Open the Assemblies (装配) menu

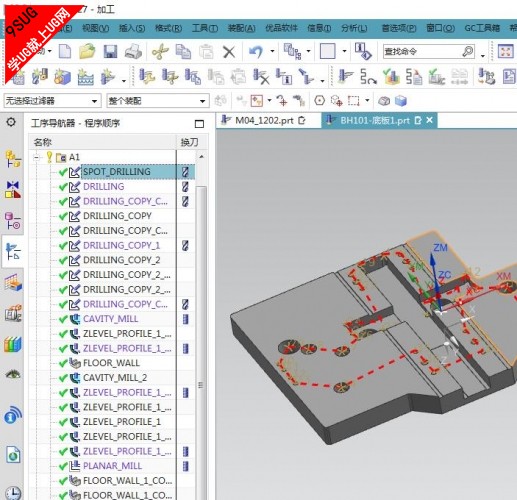point(241,28)
